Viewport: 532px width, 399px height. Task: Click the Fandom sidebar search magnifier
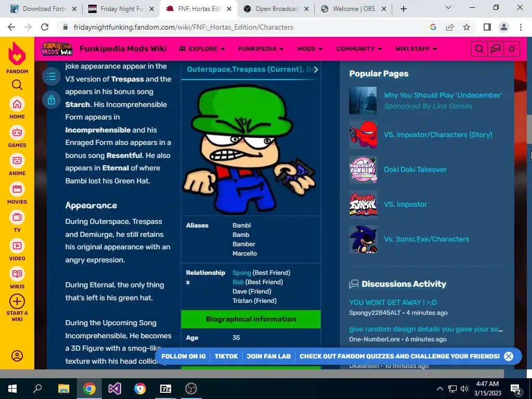17,85
